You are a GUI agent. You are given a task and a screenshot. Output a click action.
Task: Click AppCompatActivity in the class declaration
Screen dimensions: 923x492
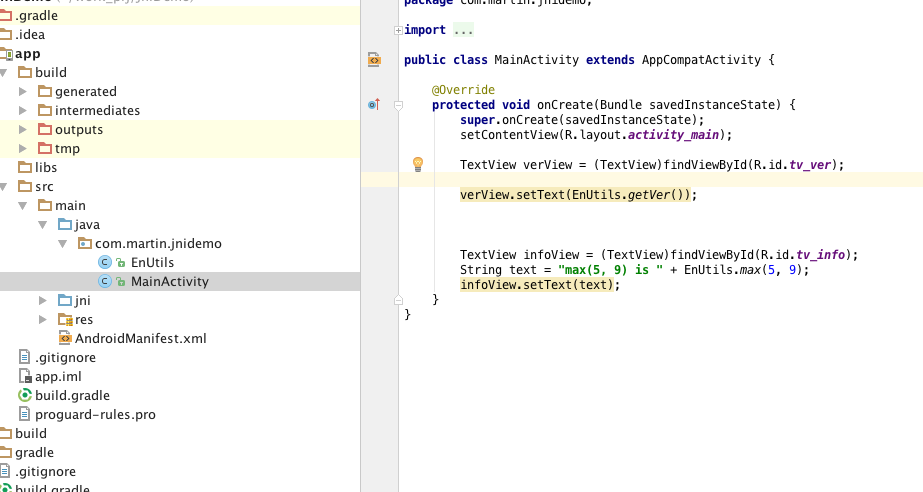(x=701, y=60)
